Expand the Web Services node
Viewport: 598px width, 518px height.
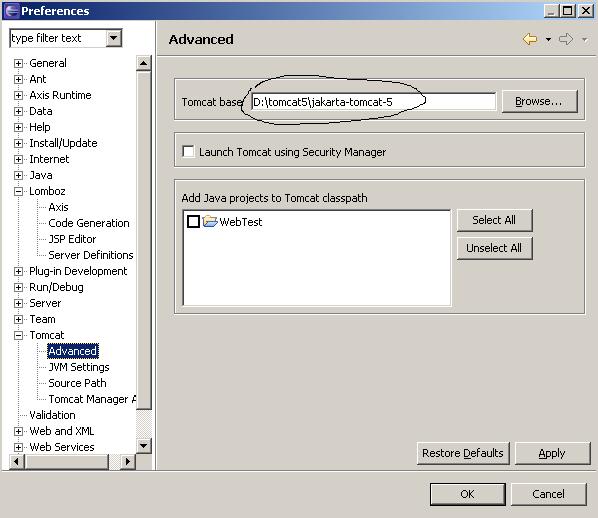point(18,447)
